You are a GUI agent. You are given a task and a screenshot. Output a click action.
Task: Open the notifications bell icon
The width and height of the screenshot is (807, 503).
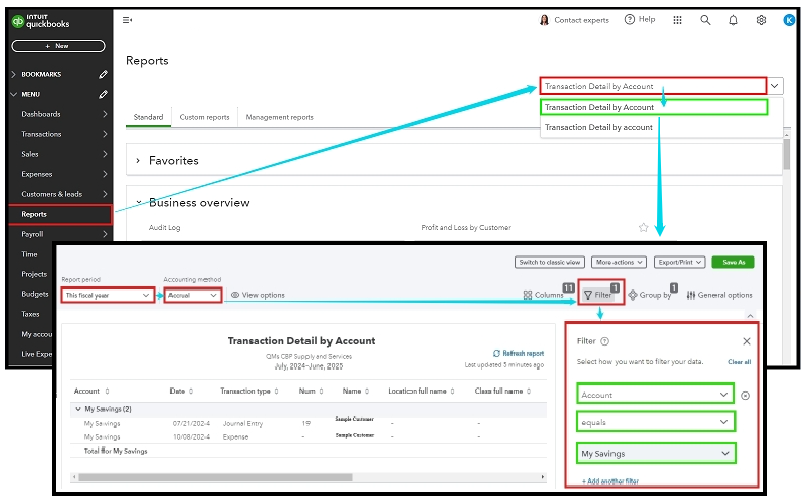pyautogui.click(x=733, y=20)
